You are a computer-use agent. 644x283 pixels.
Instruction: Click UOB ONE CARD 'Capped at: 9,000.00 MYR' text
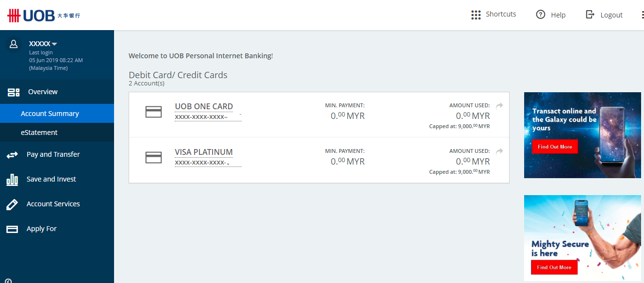(460, 126)
